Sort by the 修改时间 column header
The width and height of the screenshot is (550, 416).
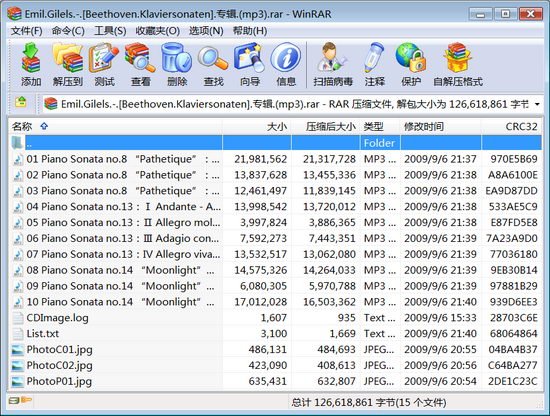[441, 127]
